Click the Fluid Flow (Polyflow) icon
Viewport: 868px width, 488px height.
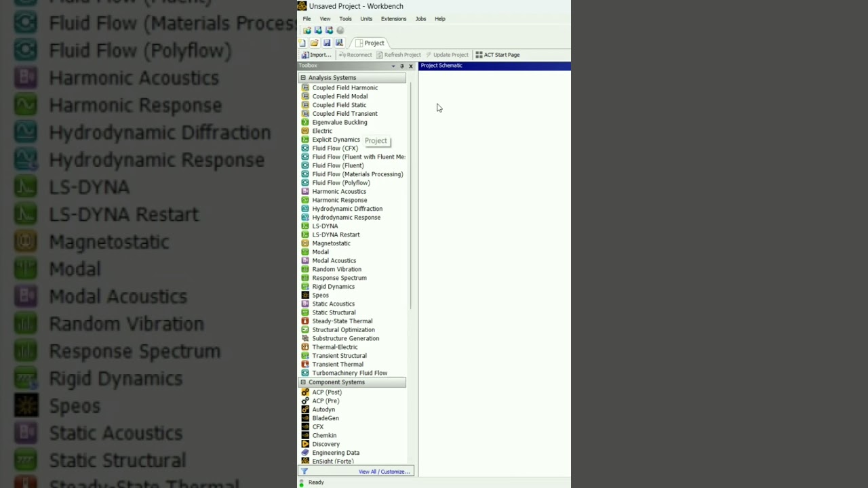click(305, 183)
